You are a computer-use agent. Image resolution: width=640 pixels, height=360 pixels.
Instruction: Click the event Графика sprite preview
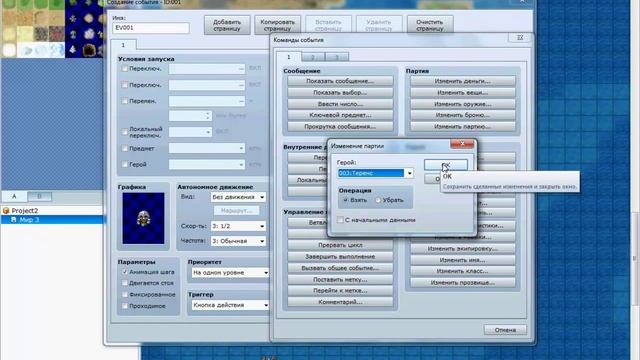[x=143, y=218]
